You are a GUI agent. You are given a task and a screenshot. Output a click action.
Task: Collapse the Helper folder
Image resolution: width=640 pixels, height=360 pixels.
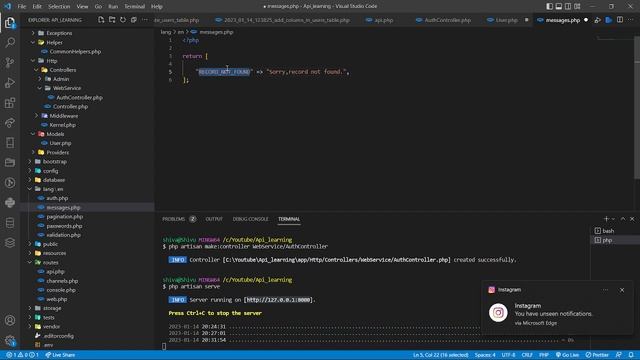point(54,42)
